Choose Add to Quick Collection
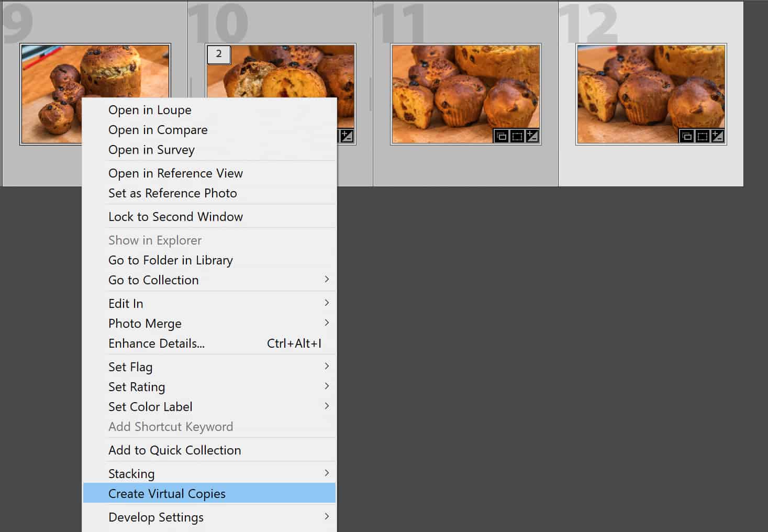The width and height of the screenshot is (768, 532). [174, 450]
